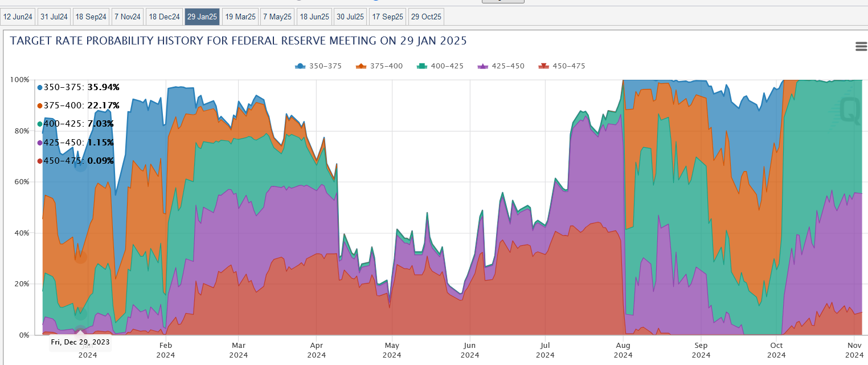
Task: Open the 30 Jul25 meeting tab
Action: (350, 17)
